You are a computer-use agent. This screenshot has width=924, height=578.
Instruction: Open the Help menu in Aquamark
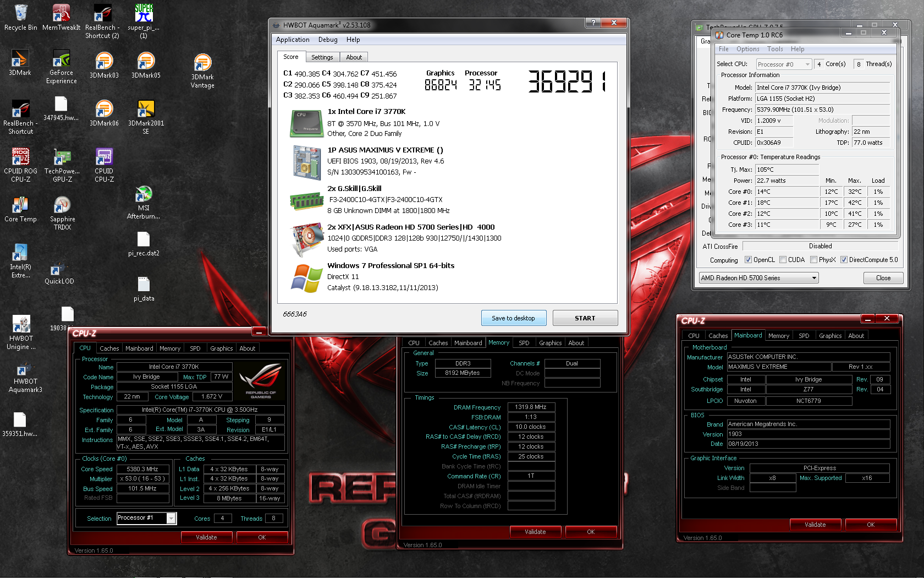click(x=353, y=40)
